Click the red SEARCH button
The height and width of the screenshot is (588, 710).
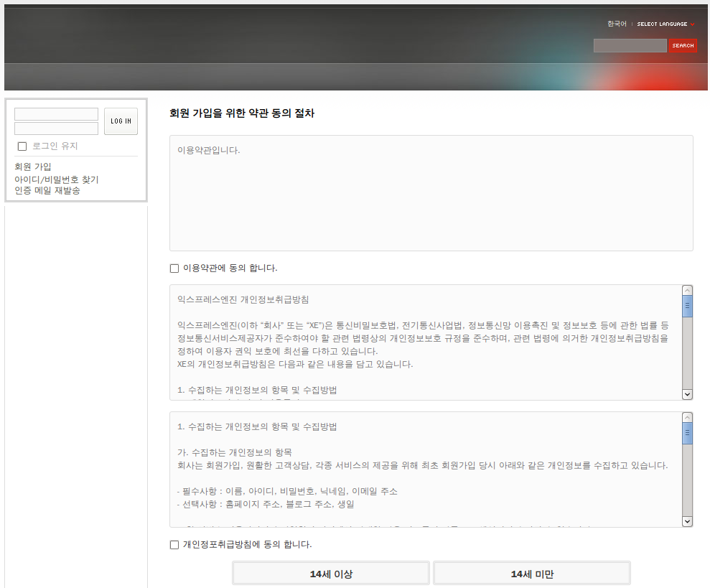coord(683,46)
